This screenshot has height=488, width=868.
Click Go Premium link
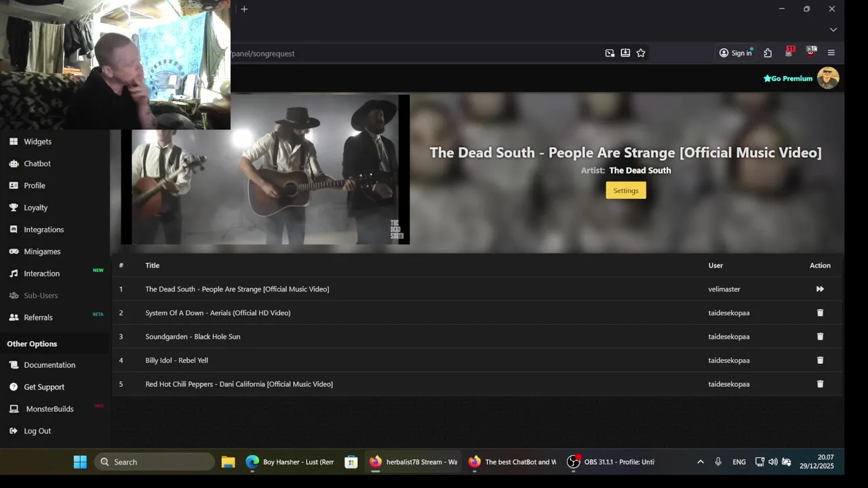pyautogui.click(x=788, y=79)
